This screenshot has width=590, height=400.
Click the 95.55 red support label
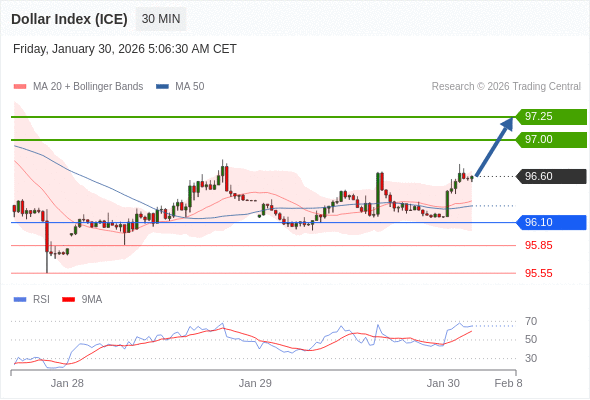coord(538,273)
